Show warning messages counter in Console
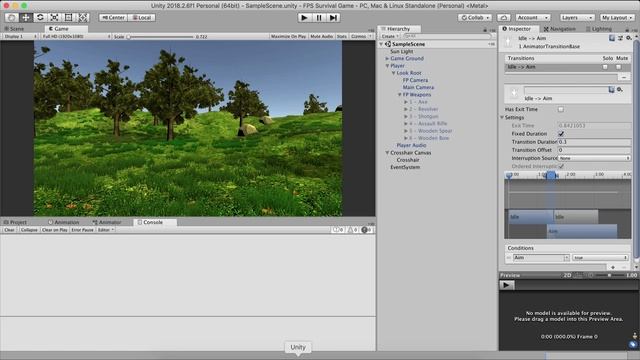 click(x=353, y=230)
